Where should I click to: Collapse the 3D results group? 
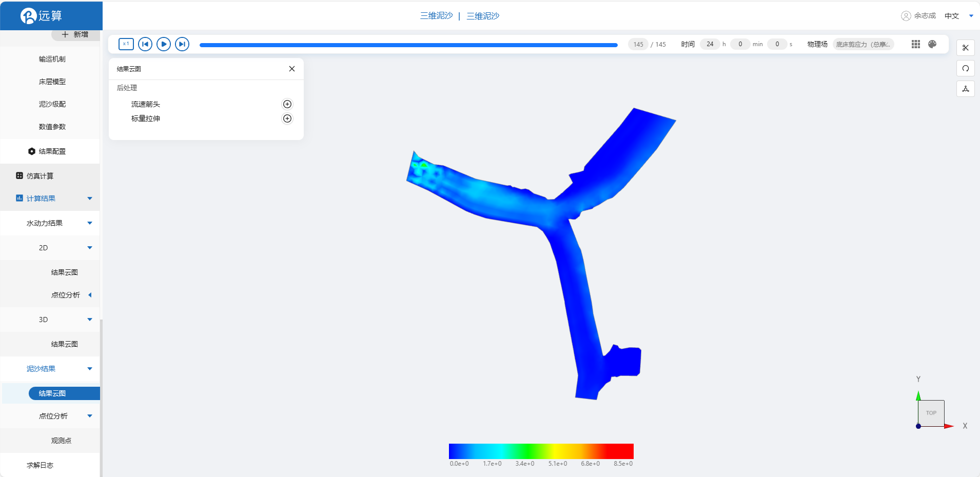pos(90,320)
